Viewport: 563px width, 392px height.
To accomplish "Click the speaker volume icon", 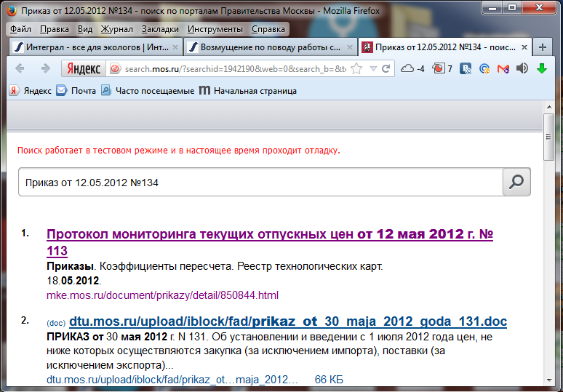I will tap(522, 69).
